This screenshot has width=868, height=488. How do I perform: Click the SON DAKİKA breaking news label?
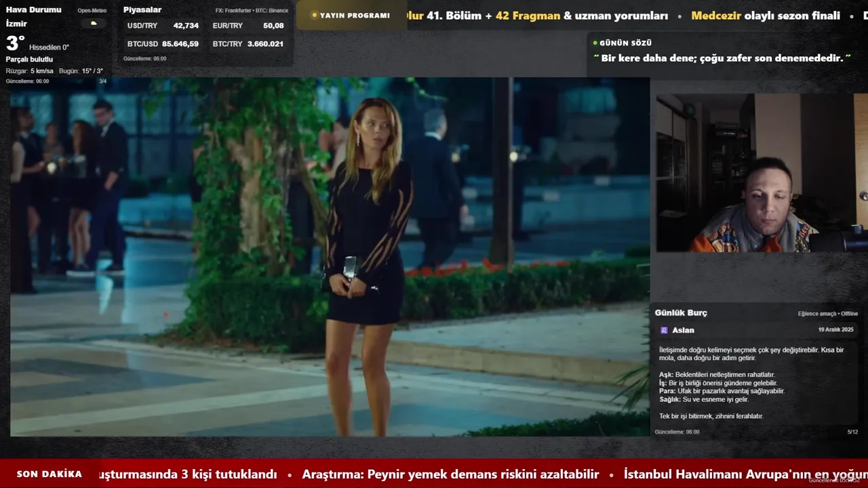(50, 474)
